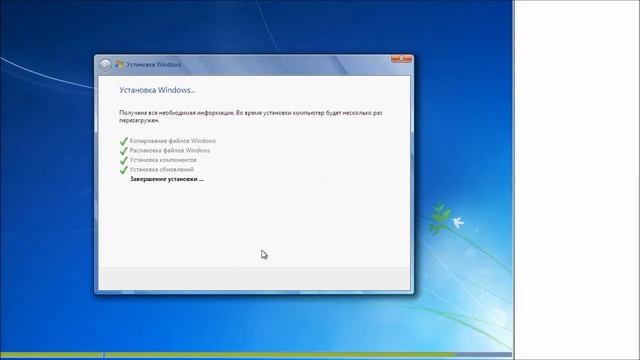
Task: Click the text Копирование файлов Windows
Action: click(x=173, y=141)
